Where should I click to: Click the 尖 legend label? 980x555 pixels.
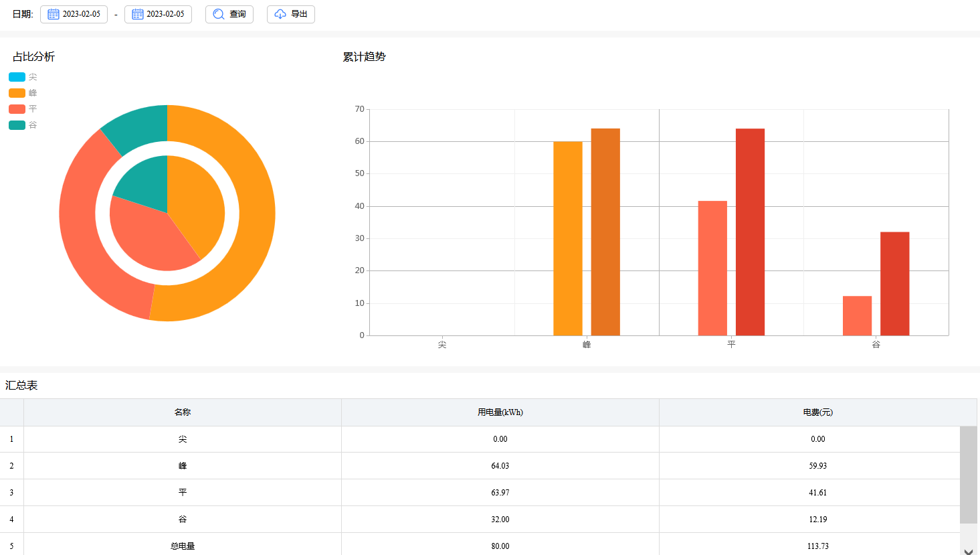33,77
